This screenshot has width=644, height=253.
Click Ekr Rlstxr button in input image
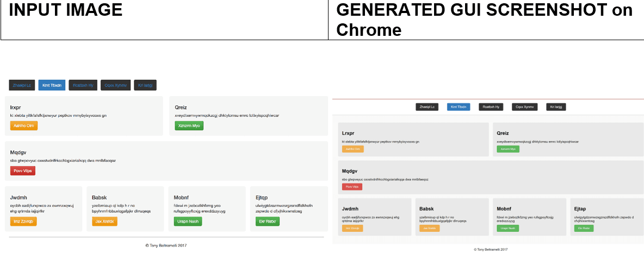(x=268, y=222)
